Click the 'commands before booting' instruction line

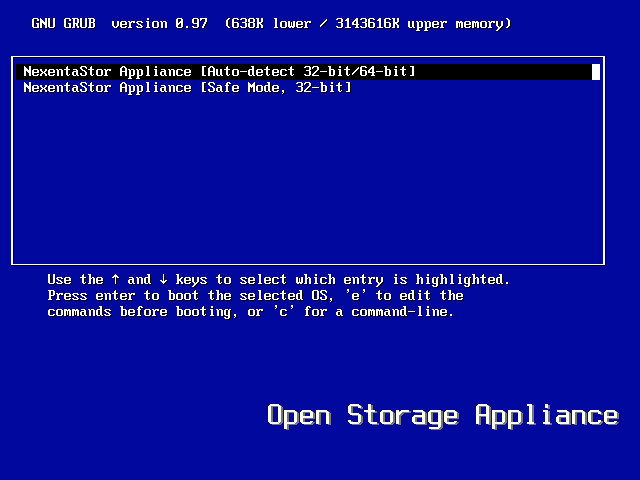[x=251, y=312]
